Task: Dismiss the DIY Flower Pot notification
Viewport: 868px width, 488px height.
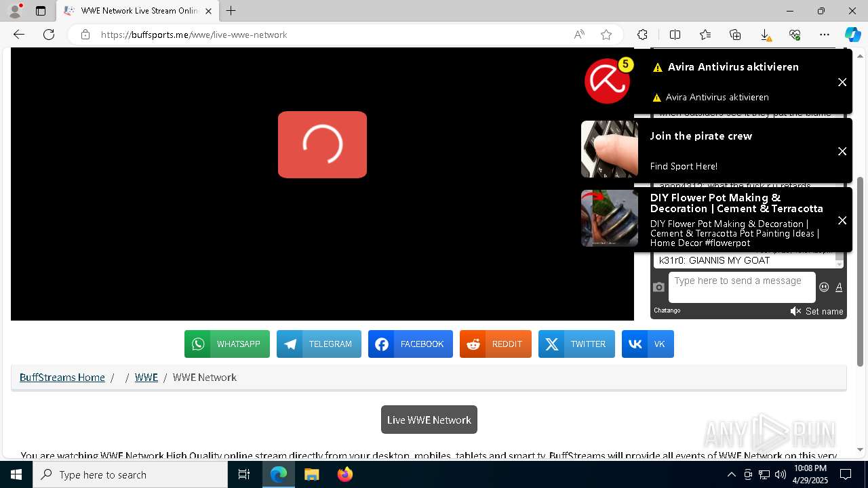Action: (x=842, y=220)
